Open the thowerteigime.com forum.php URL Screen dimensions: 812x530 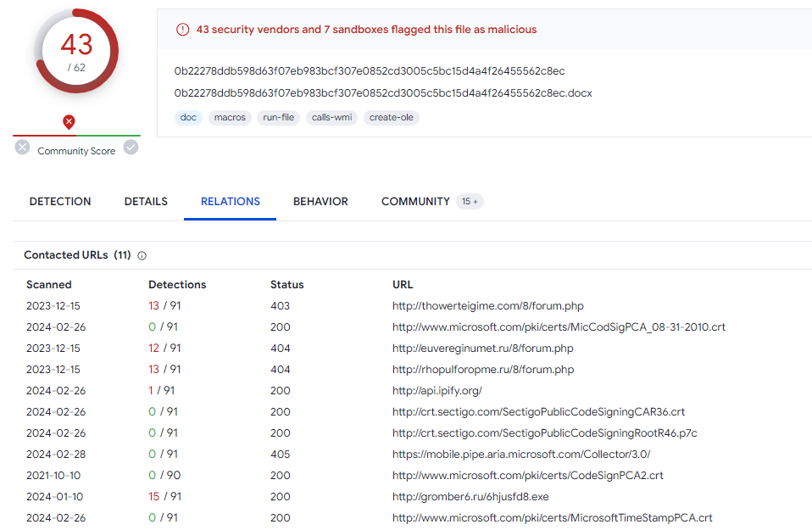(x=488, y=305)
